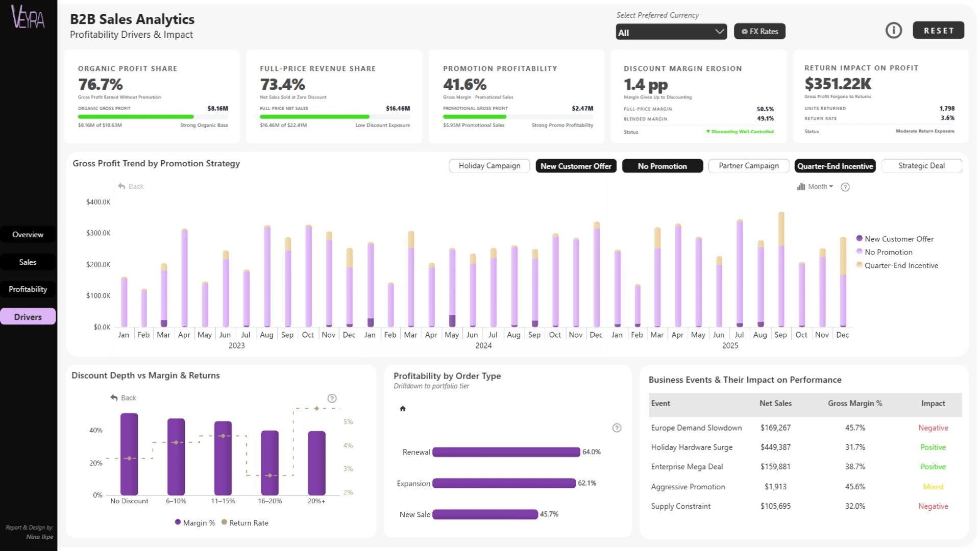The image size is (980, 551).
Task: Toggle the New Customer Offer filter
Action: pos(576,166)
